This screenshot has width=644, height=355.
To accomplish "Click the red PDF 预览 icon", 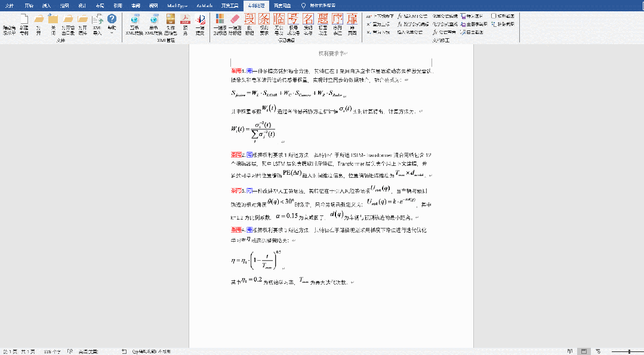I will pyautogui.click(x=184, y=20).
